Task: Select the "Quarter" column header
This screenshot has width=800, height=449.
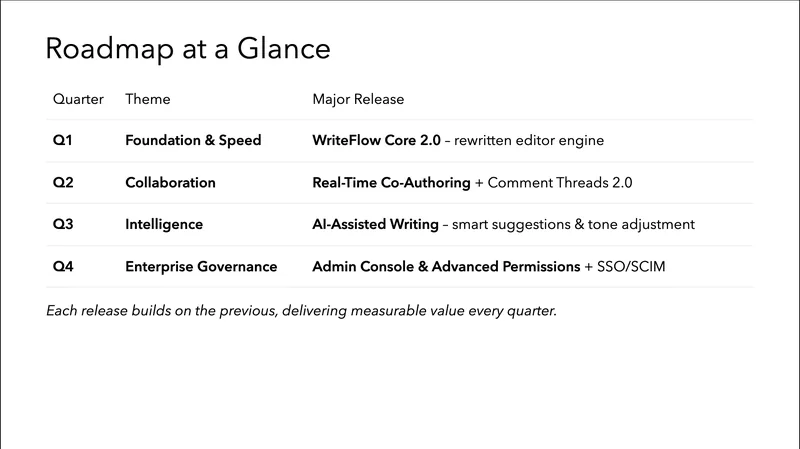Action: (x=77, y=99)
